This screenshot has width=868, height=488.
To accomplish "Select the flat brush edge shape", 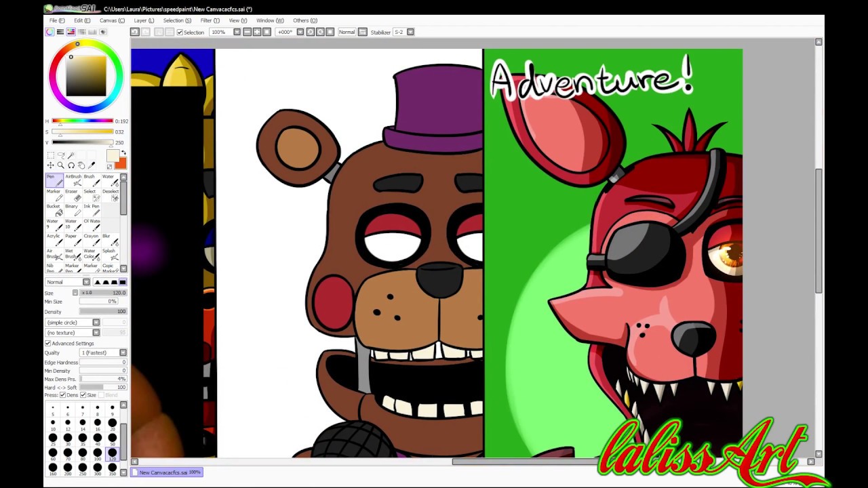I will click(x=123, y=282).
